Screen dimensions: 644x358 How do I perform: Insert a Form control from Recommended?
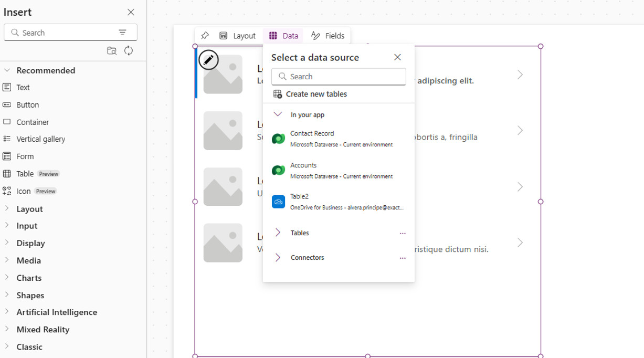(x=25, y=156)
